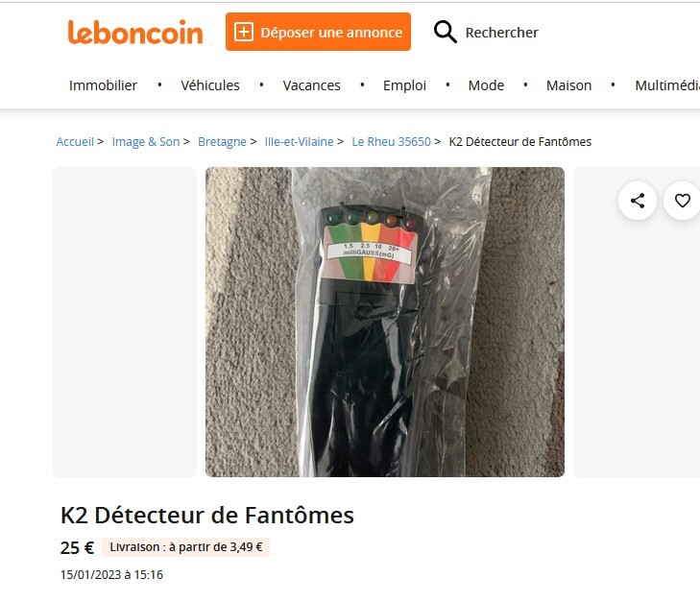Open the Emploi category menu
The image size is (700, 602).
click(x=404, y=85)
